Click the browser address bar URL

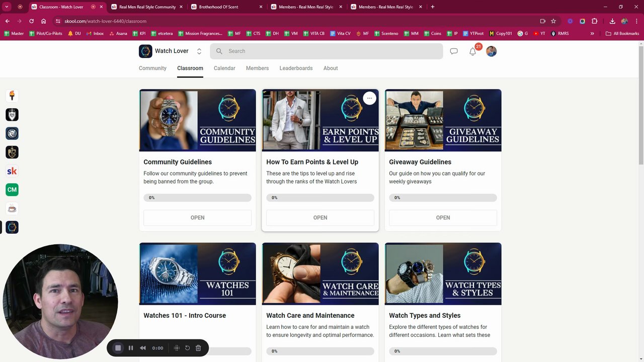coord(106,21)
